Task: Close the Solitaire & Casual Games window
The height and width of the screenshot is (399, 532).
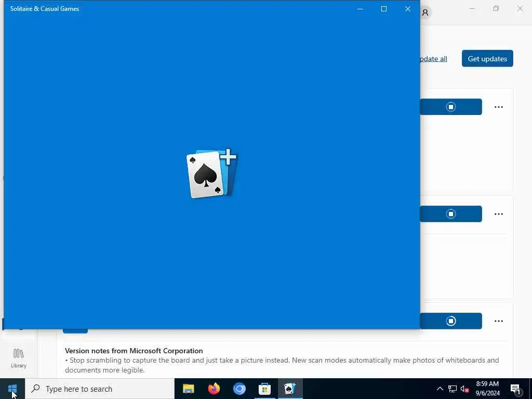Action: (408, 9)
